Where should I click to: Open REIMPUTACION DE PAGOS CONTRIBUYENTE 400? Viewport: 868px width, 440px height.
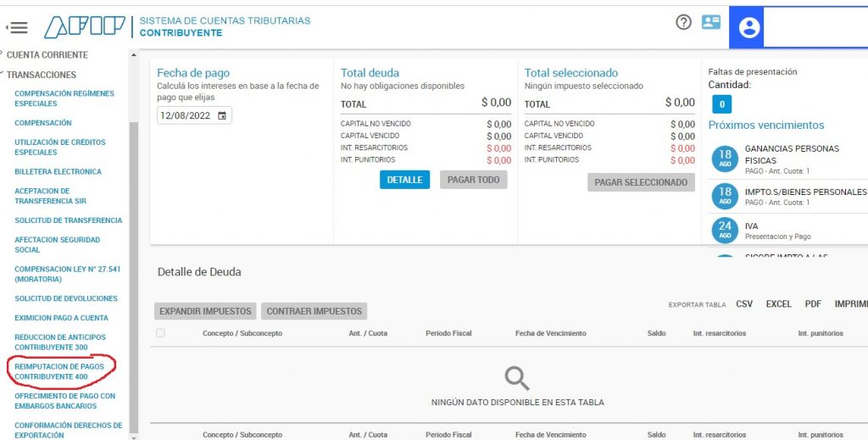click(x=59, y=371)
